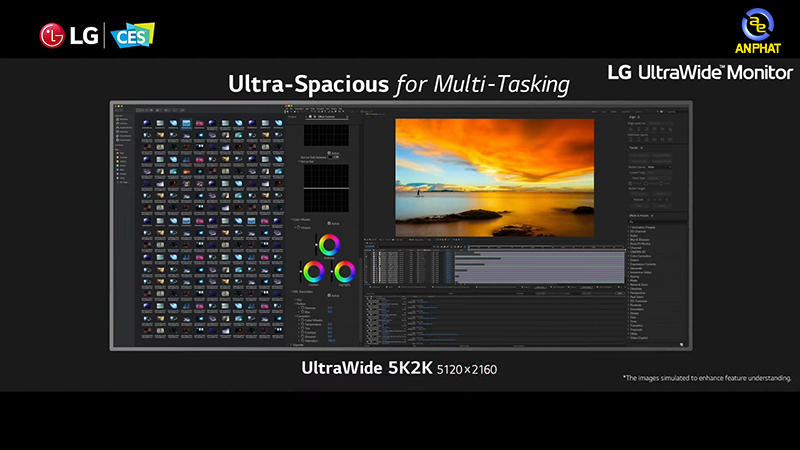Expand the Color Correction effects category
Screen dimensions: 800x450
point(629,256)
